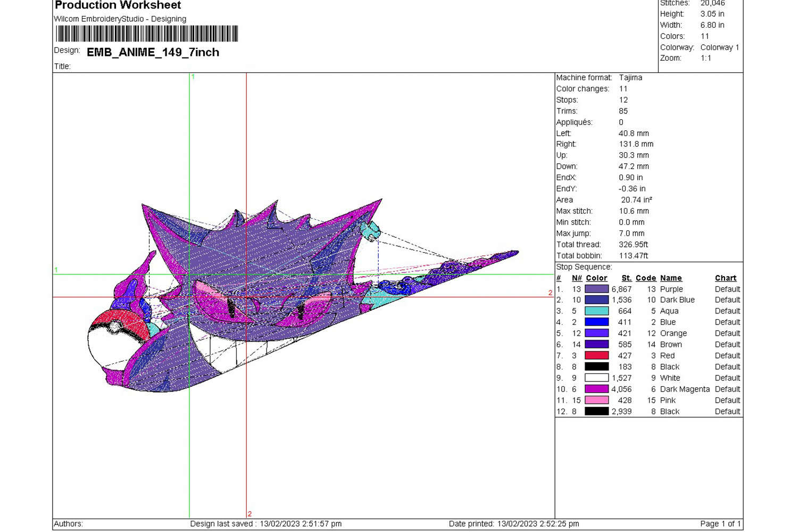
Task: Click the barcode under Wilcom EmbroideryStudio
Action: [147, 34]
